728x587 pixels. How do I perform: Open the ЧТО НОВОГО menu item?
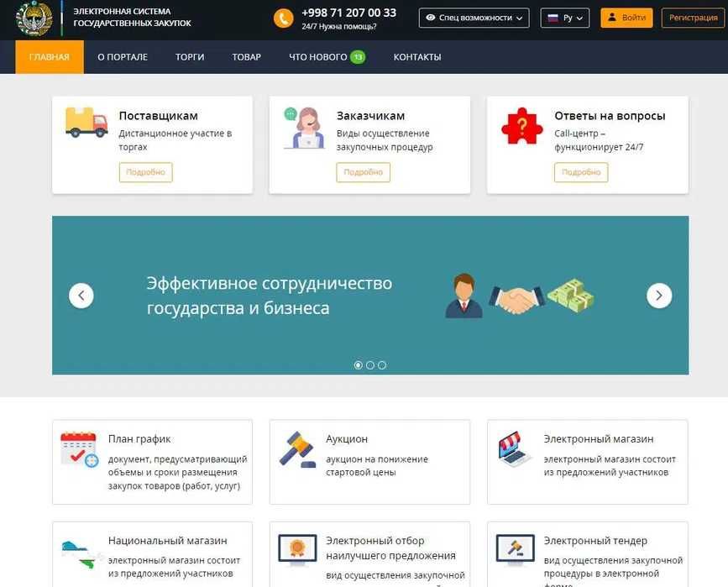pos(318,57)
